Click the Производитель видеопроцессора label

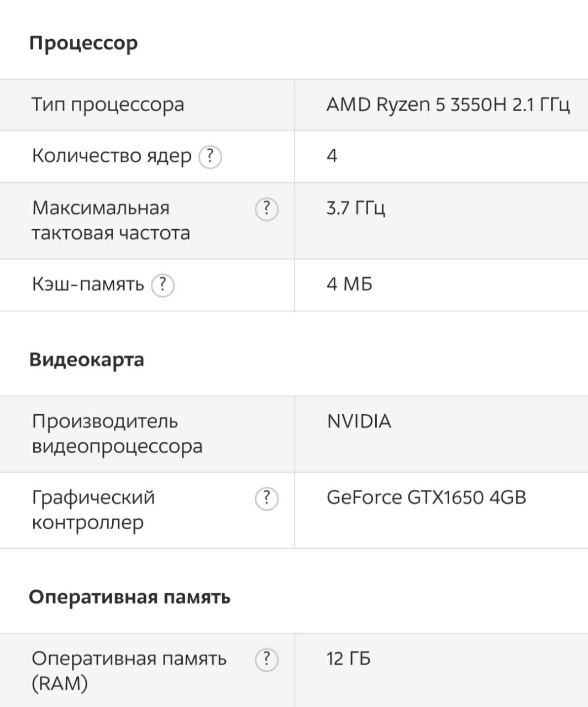pos(117,434)
